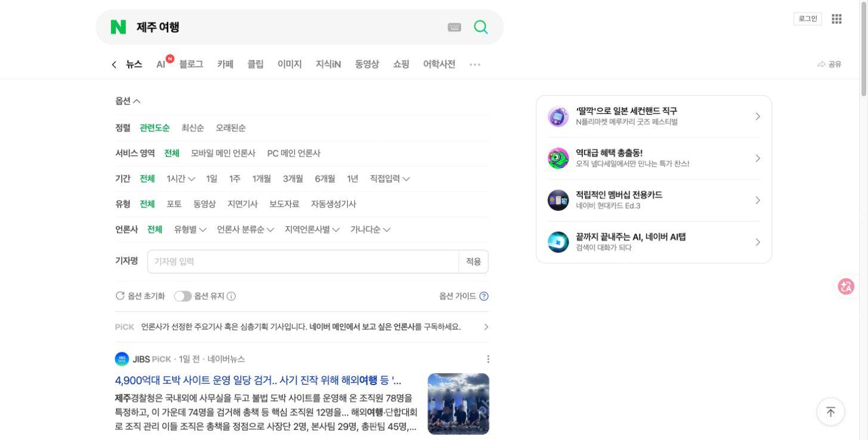This screenshot has height=440, width=868.
Task: Open the apps grid icon near 로그인
Action: (836, 19)
